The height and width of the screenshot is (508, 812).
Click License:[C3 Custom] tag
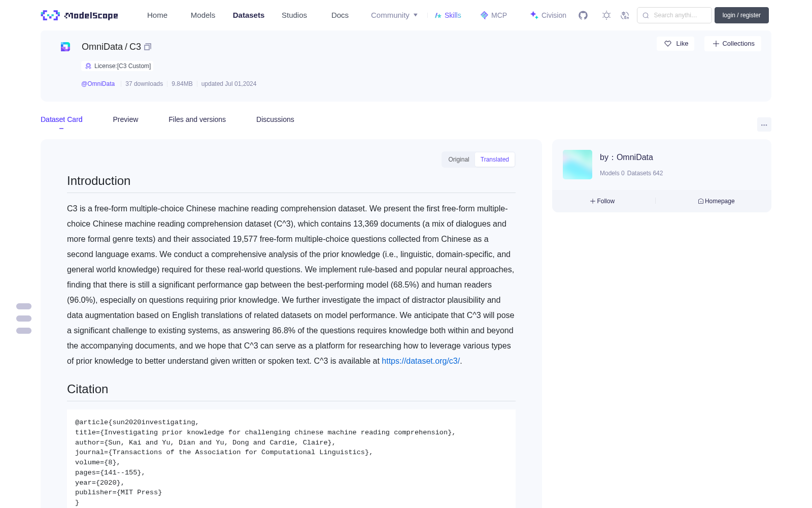coord(118,66)
